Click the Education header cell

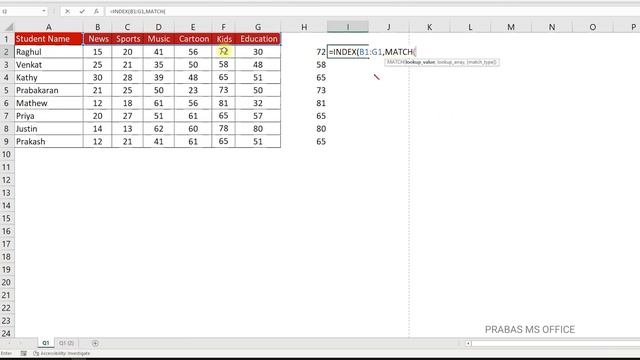[258, 39]
